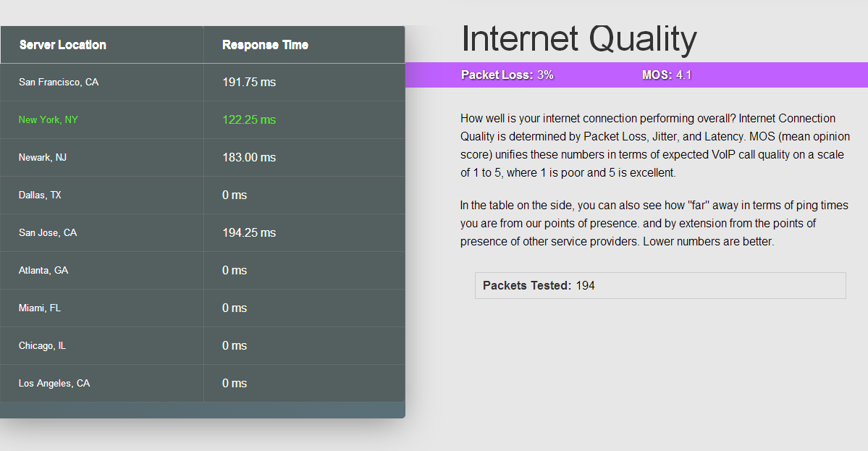Select the Los Angeles, CA server row
The height and width of the screenshot is (451, 868).
[202, 383]
